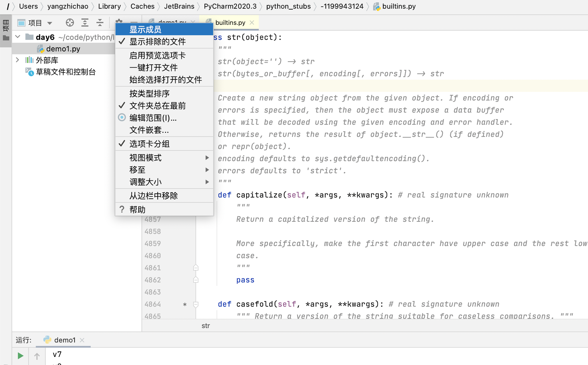
Task: Click the pass statement in the editor
Action: pyautogui.click(x=245, y=280)
